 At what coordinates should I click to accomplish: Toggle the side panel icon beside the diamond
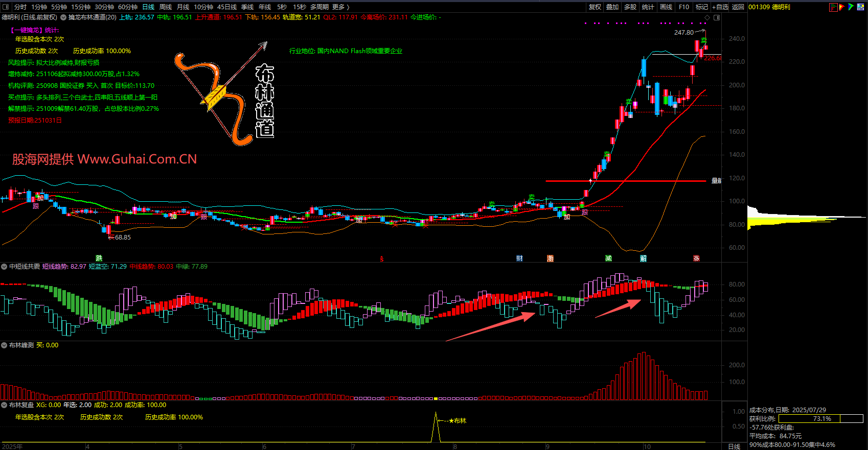[717, 17]
